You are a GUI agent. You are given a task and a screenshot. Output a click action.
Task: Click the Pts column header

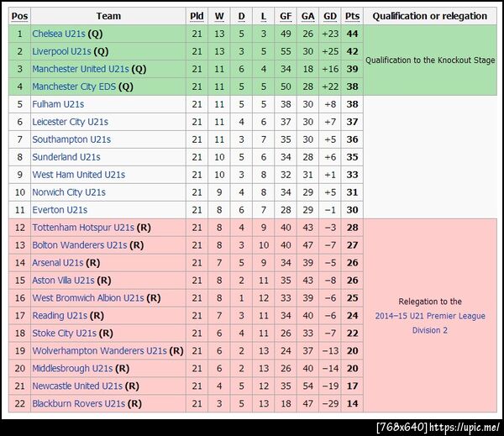352,16
